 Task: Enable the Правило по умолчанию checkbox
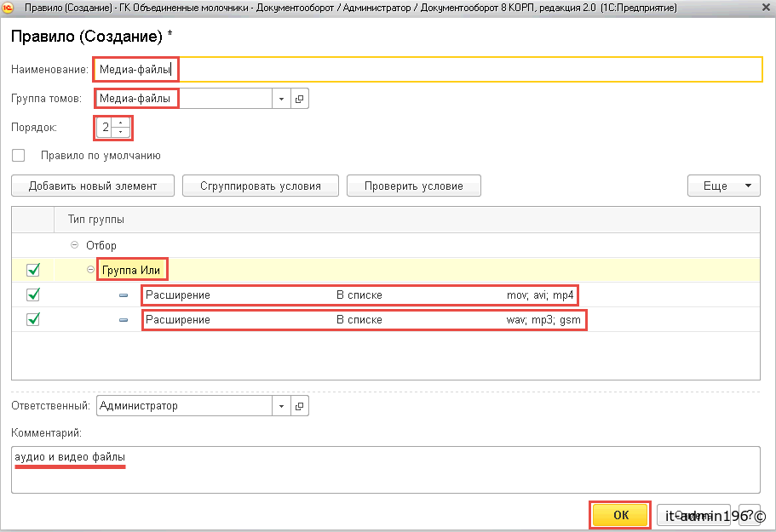coord(18,156)
